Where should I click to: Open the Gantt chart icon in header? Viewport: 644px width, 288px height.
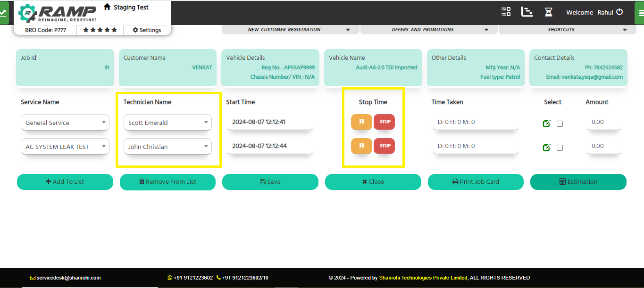527,12
